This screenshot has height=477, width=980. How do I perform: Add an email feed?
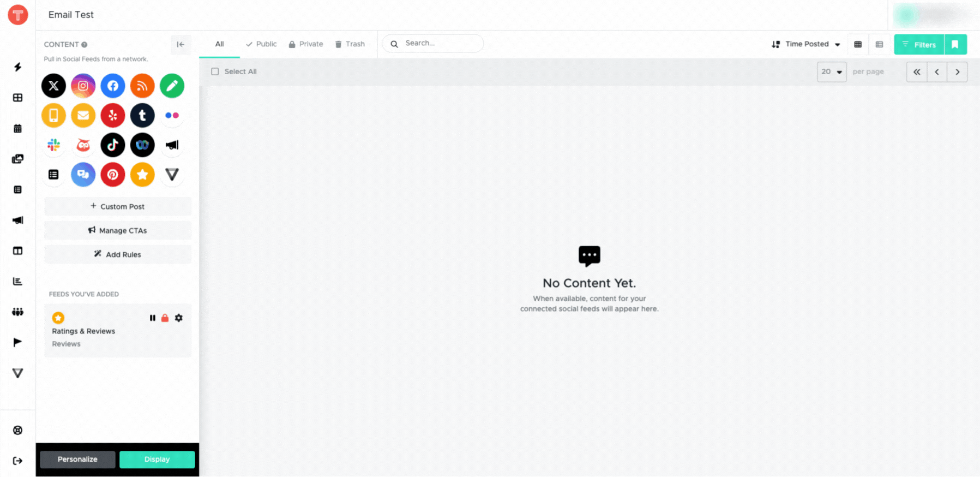[83, 115]
